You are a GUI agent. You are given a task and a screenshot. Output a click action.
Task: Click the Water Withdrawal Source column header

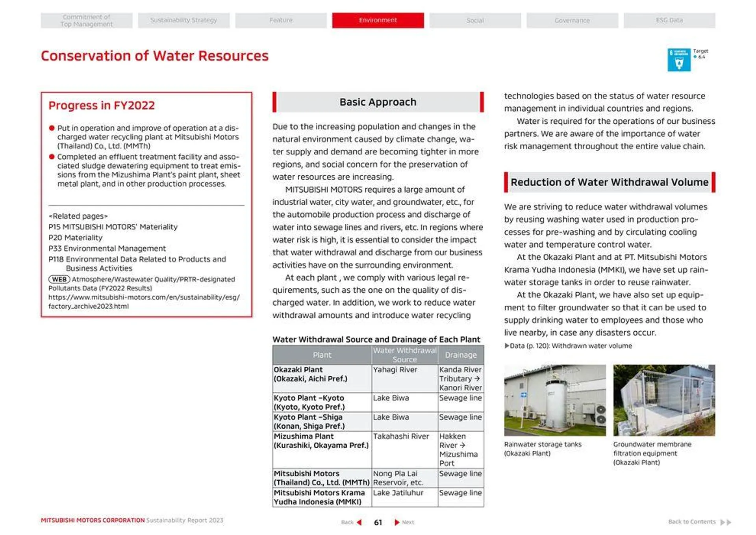tap(405, 355)
